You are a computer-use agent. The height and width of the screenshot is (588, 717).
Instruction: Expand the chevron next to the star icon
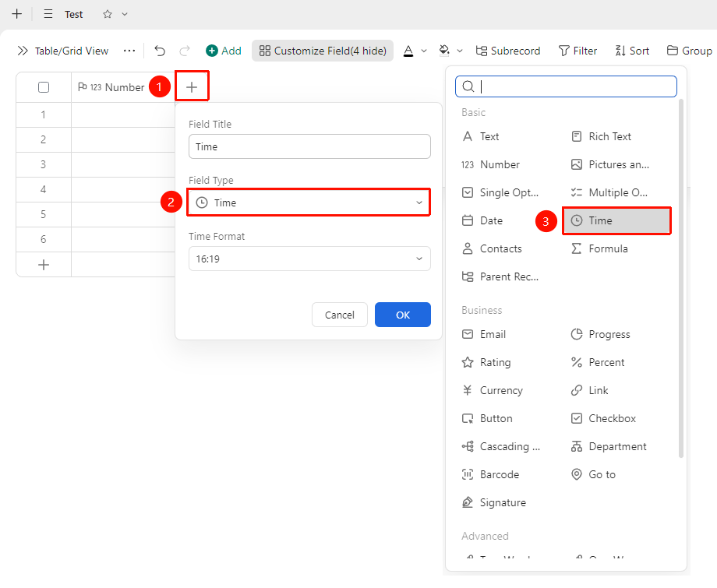(x=125, y=14)
